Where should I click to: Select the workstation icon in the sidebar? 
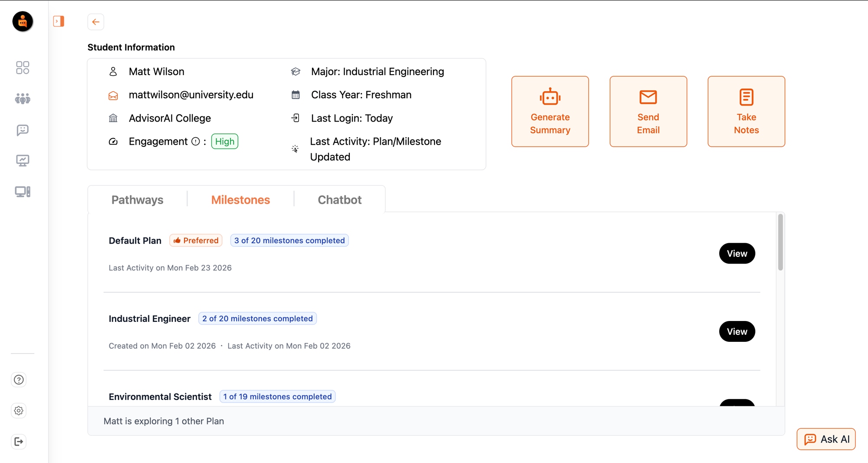point(22,191)
